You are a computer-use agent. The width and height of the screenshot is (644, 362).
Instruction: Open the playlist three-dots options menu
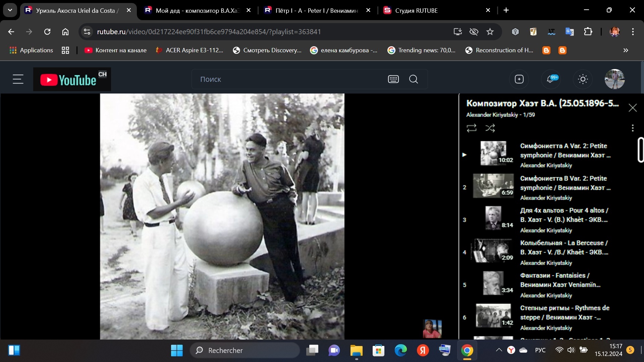[x=632, y=128]
